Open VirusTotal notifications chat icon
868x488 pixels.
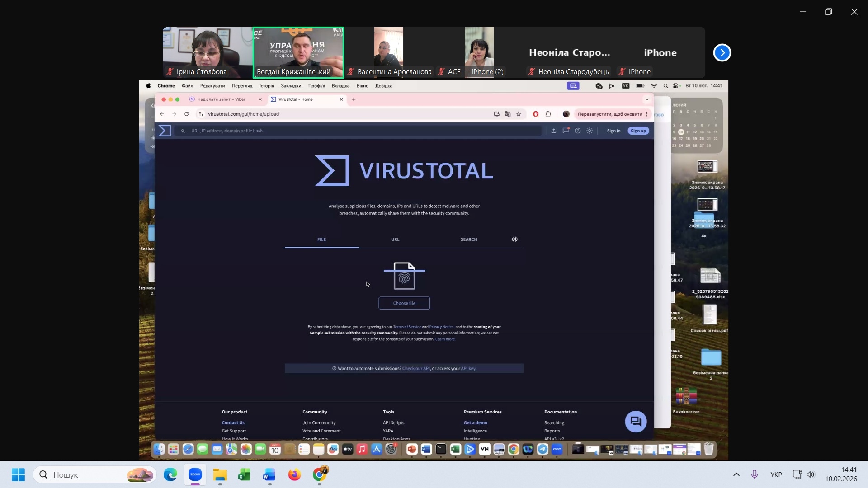[566, 131]
